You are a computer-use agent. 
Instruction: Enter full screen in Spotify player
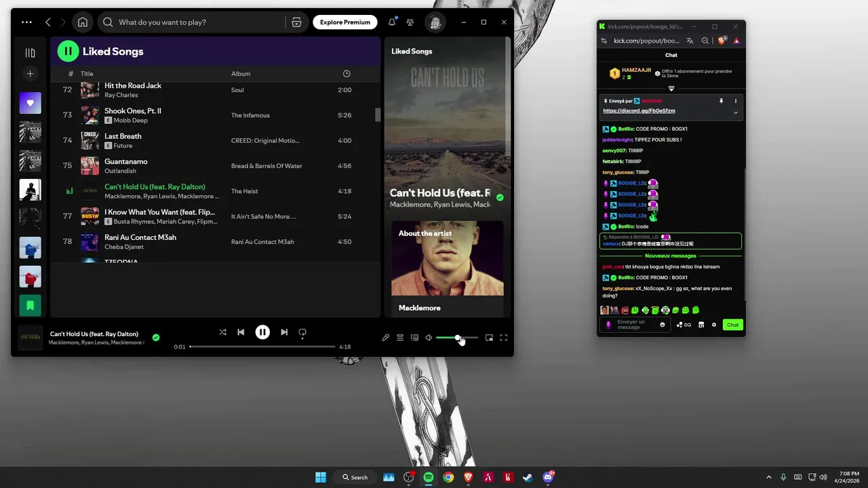(x=504, y=338)
